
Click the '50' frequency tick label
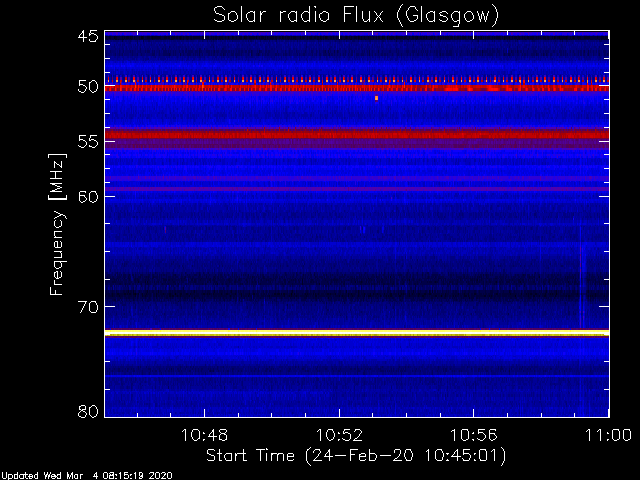88,87
